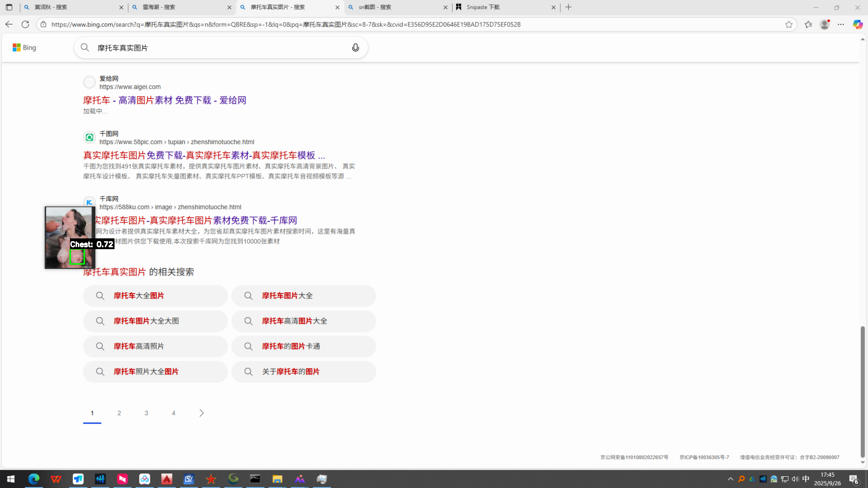
Task: Go to the Bing home logo
Action: tap(24, 47)
